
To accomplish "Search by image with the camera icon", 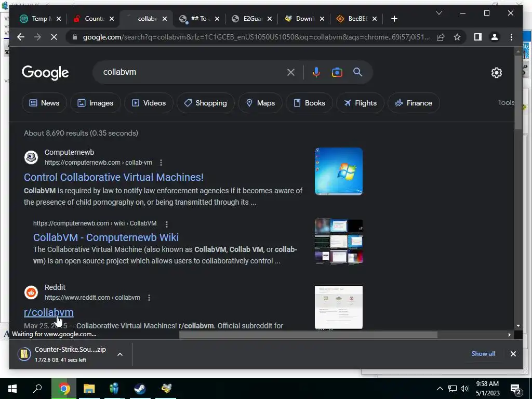I will click(x=337, y=72).
